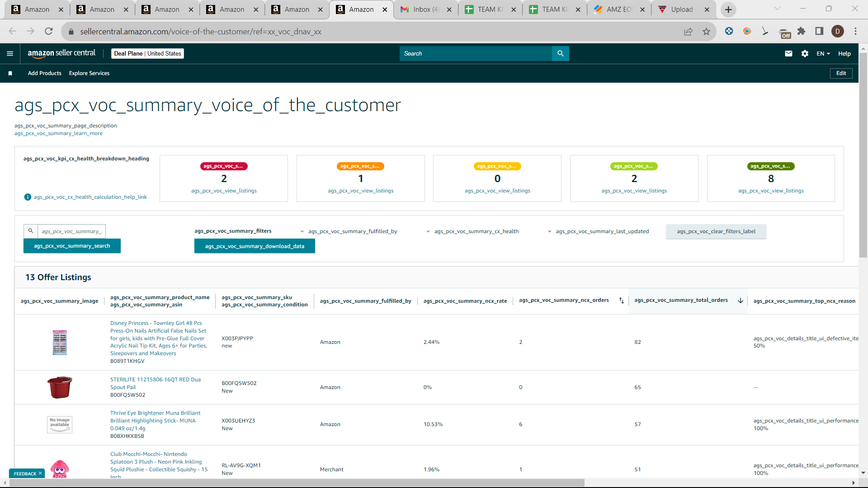Click the vertical page scrollbar thumb
This screenshot has width=868, height=488.
[863, 155]
